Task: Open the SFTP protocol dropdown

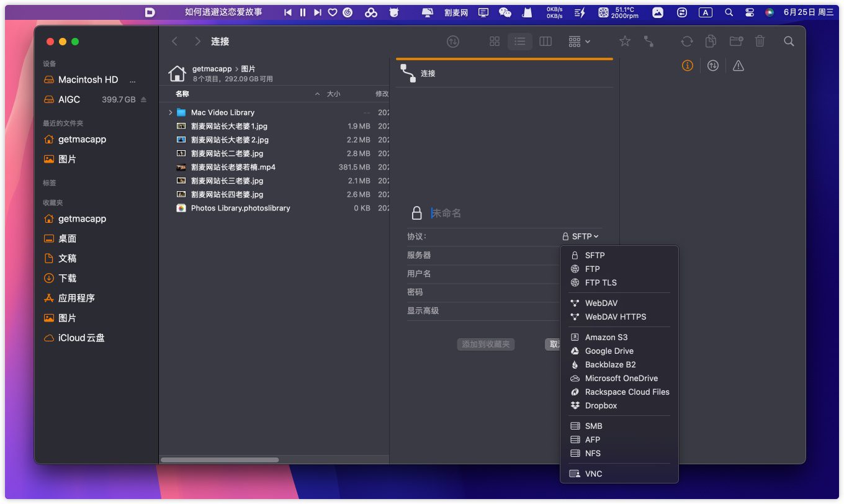Action: [581, 236]
